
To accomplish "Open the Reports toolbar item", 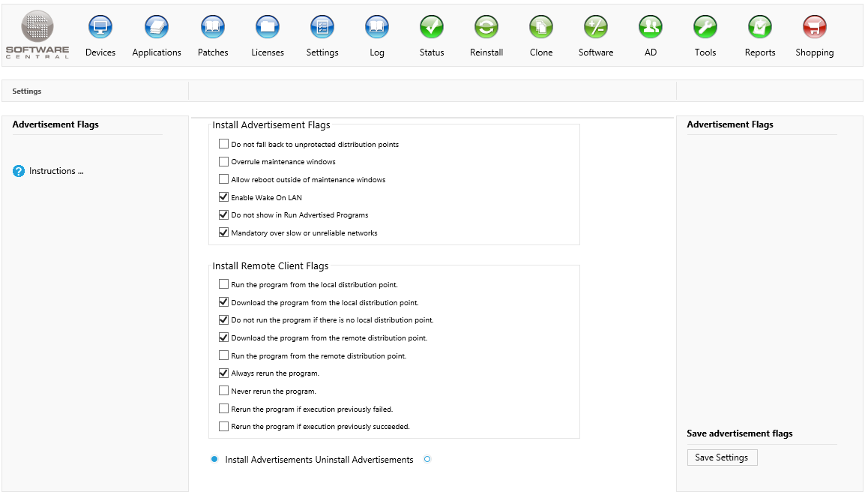I will point(760,28).
